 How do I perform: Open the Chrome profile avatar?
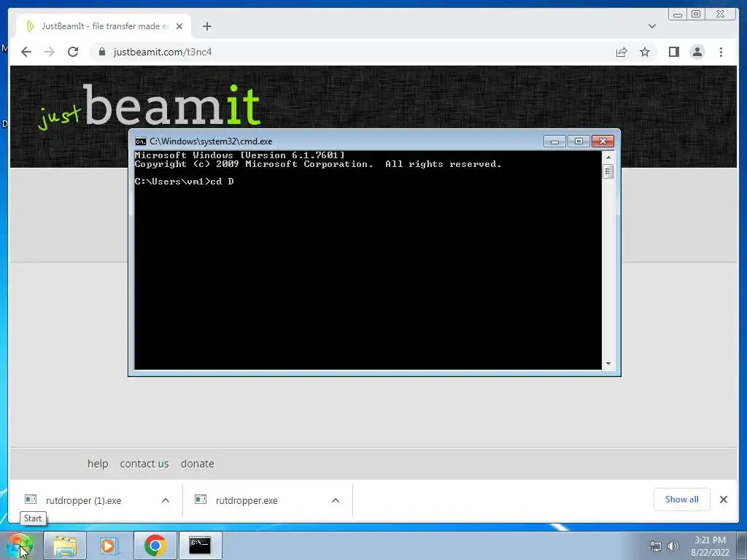[x=697, y=52]
